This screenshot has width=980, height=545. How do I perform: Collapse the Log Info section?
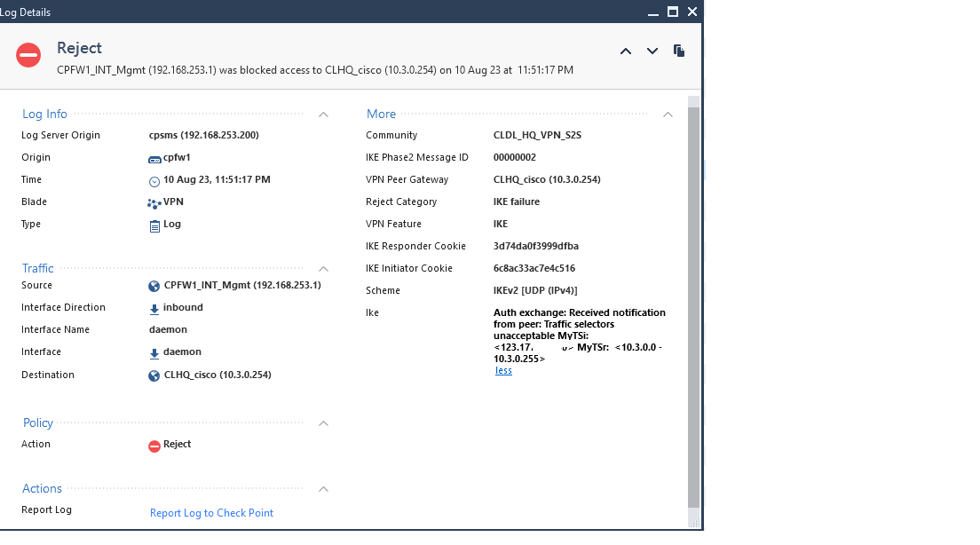(x=323, y=114)
